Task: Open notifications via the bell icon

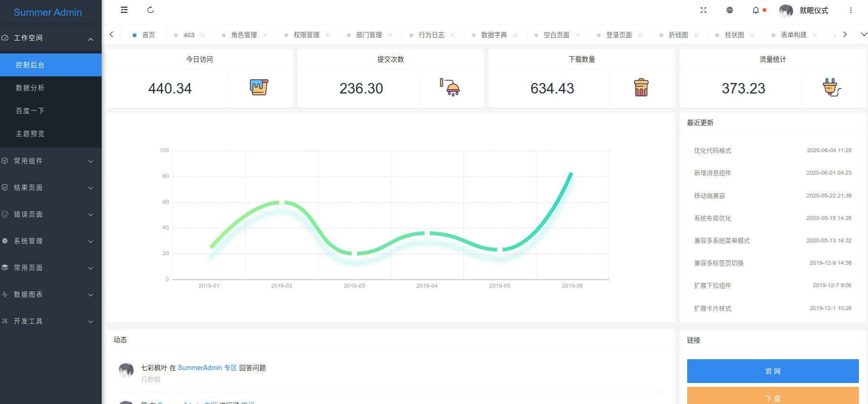Action: click(x=756, y=10)
